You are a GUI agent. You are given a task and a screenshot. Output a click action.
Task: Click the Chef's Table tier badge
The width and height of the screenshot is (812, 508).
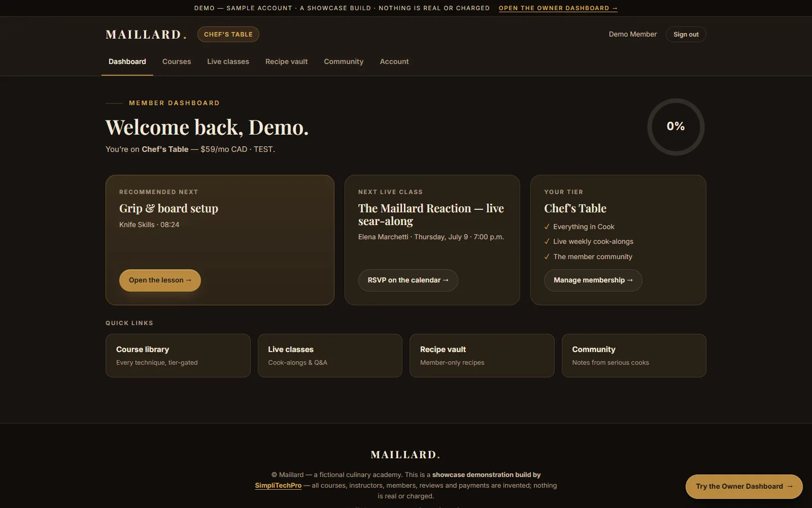coord(228,35)
